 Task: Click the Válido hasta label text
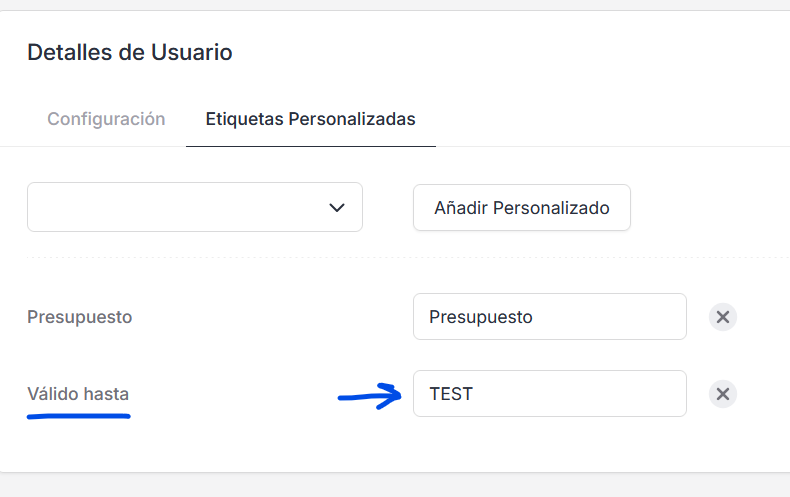tap(78, 394)
